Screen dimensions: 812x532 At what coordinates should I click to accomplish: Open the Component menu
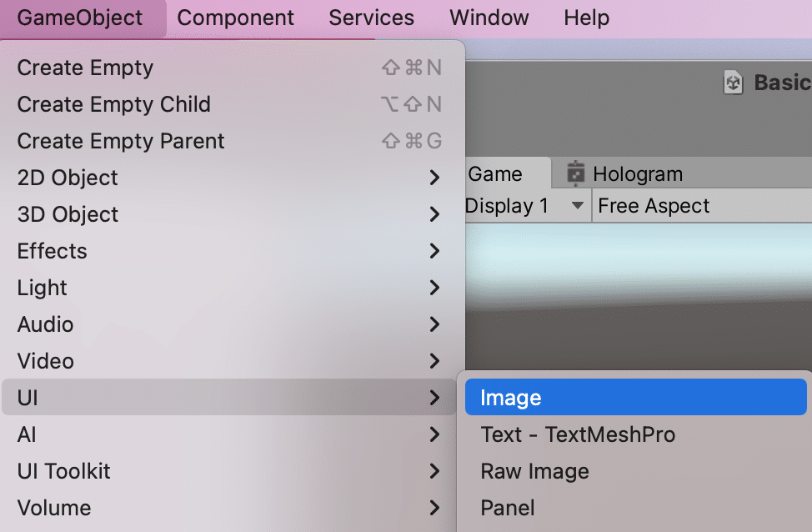tap(235, 18)
